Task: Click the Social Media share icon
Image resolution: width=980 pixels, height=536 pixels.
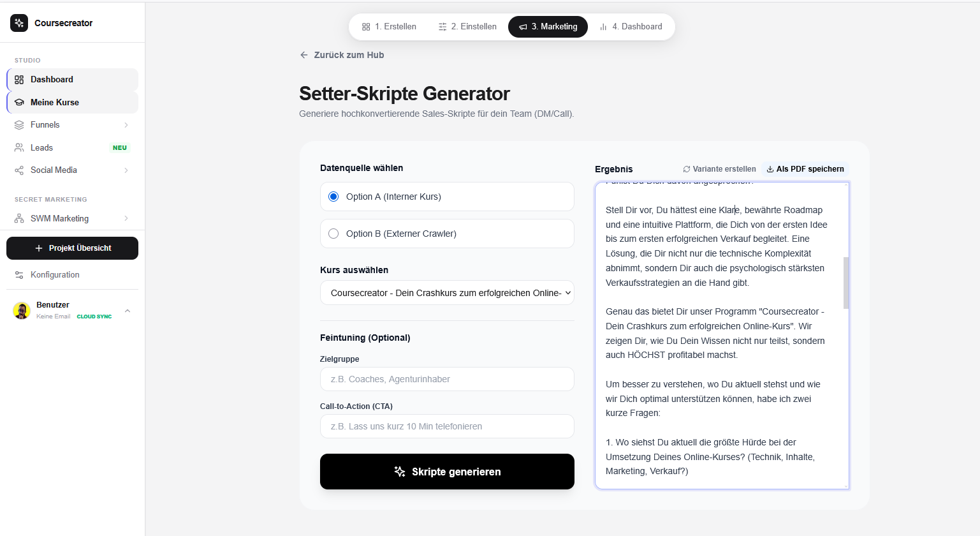Action: pos(19,170)
